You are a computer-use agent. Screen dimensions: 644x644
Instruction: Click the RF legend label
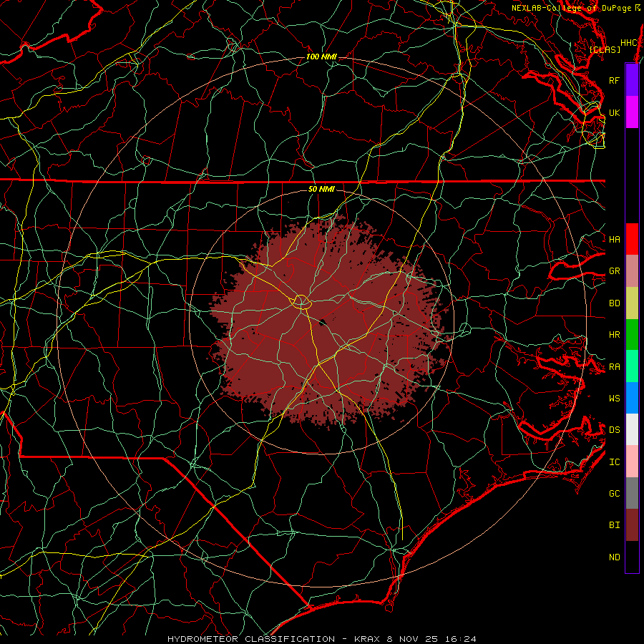pyautogui.click(x=614, y=80)
